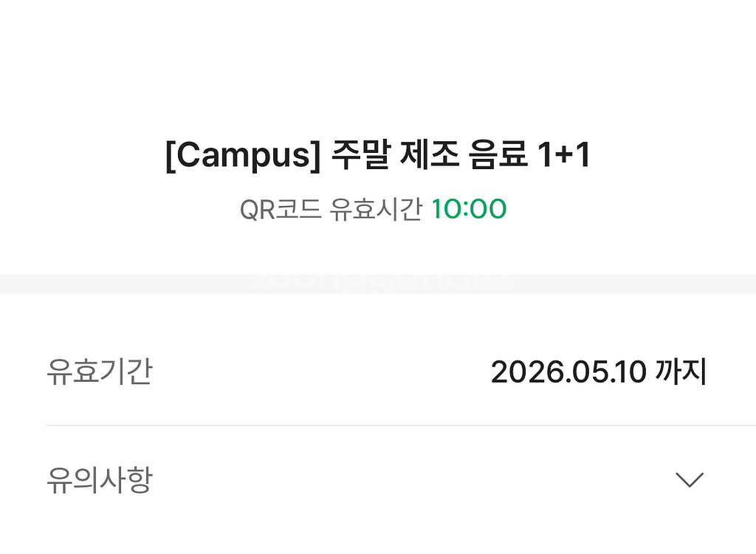The width and height of the screenshot is (756, 554).
Task: Click the QR코드 유효시간 label text
Action: click(331, 210)
